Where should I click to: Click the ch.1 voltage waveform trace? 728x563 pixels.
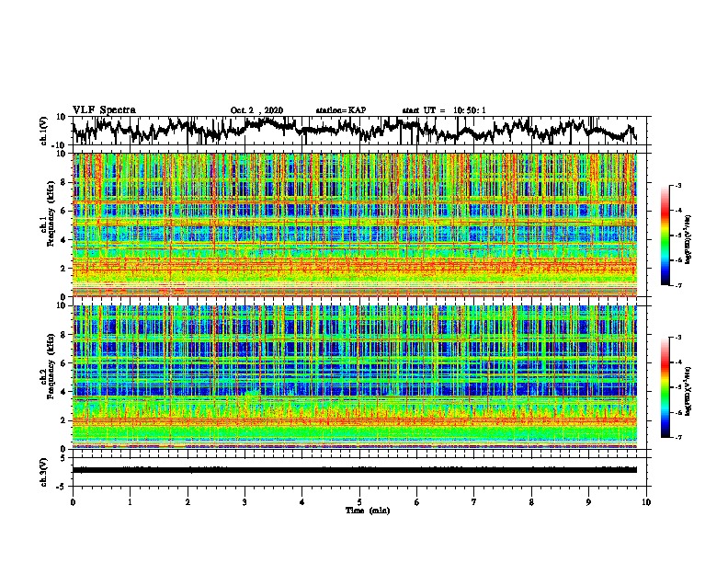(x=354, y=130)
